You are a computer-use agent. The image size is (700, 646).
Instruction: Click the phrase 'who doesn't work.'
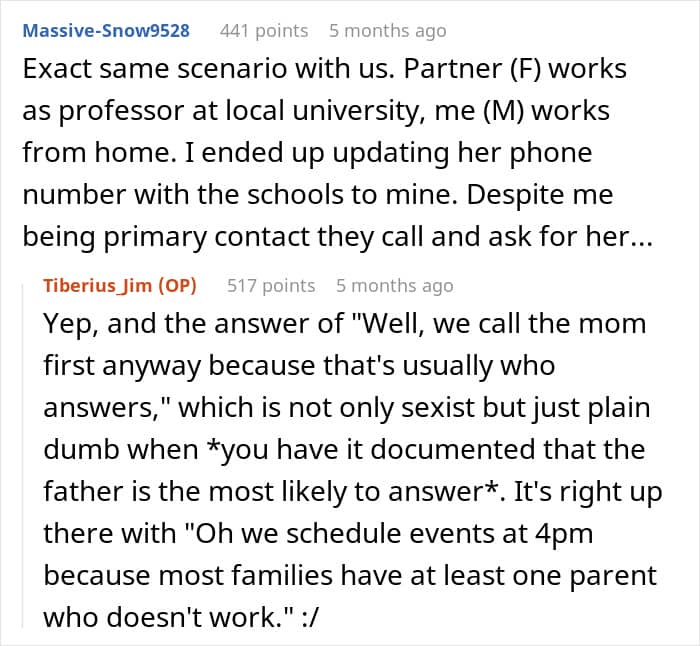(x=168, y=617)
